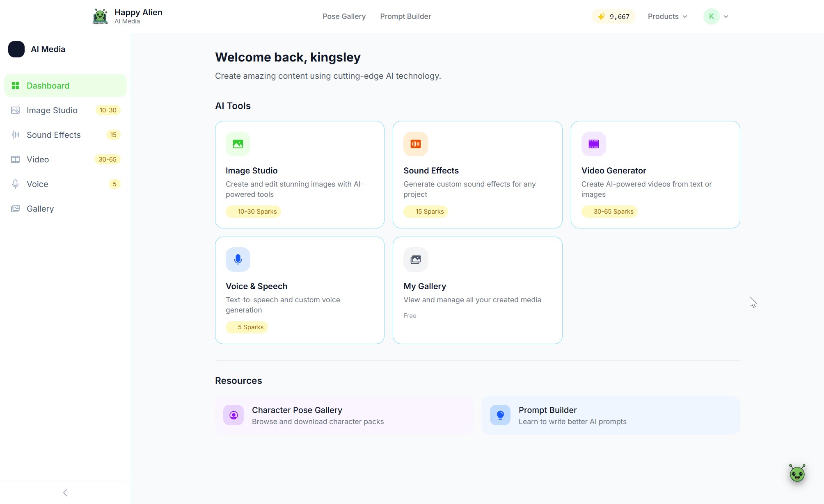
Task: Click the Happy Alien logo in the header
Action: click(x=100, y=16)
